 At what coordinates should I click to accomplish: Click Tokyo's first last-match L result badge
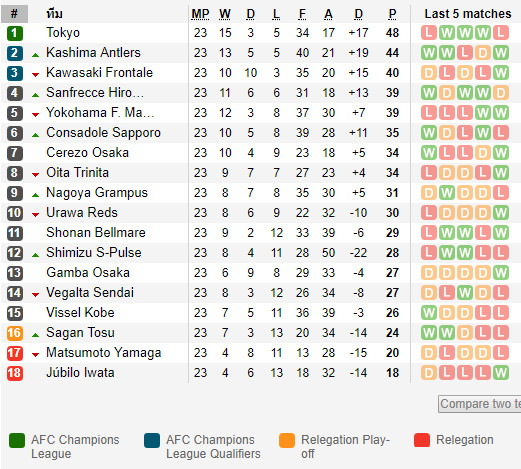coord(429,33)
